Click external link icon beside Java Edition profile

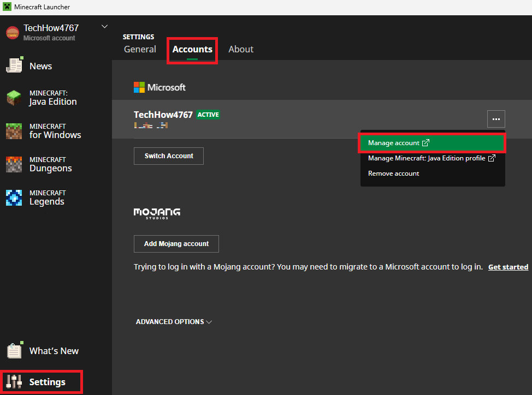pyautogui.click(x=492, y=158)
